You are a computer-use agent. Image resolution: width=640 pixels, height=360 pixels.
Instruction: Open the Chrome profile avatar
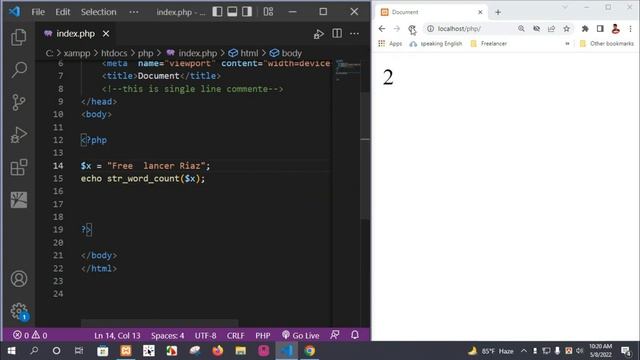(x=616, y=29)
